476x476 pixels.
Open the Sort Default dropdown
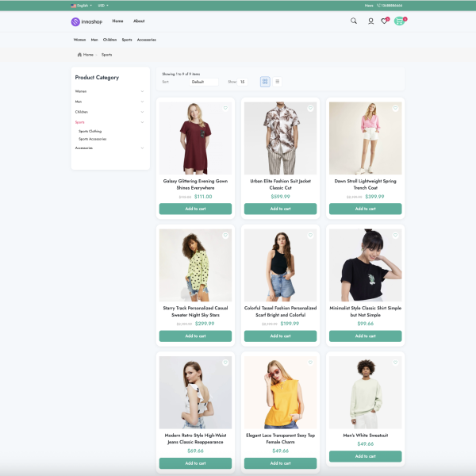[205, 82]
